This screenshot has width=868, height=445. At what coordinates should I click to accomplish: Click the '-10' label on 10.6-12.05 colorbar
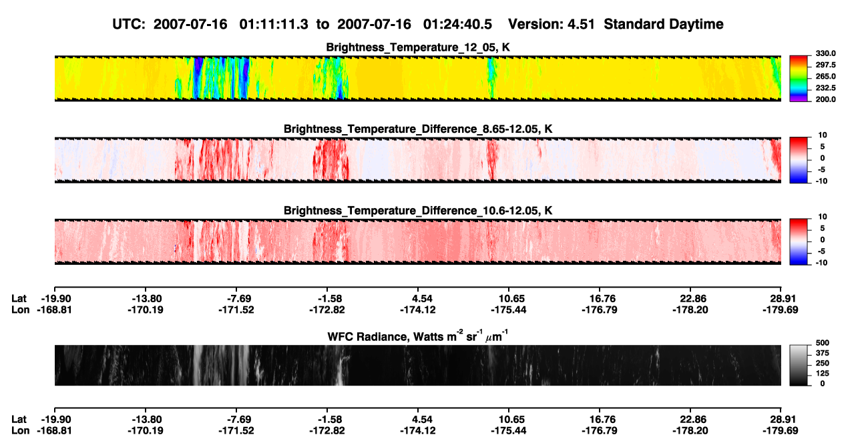(821, 263)
